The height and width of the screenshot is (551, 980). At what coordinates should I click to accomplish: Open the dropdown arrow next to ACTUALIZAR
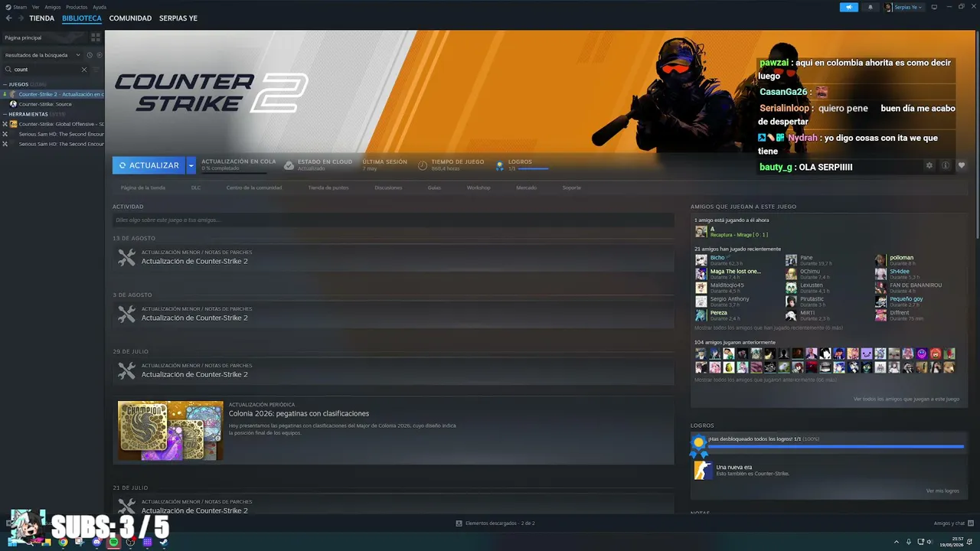tap(191, 165)
